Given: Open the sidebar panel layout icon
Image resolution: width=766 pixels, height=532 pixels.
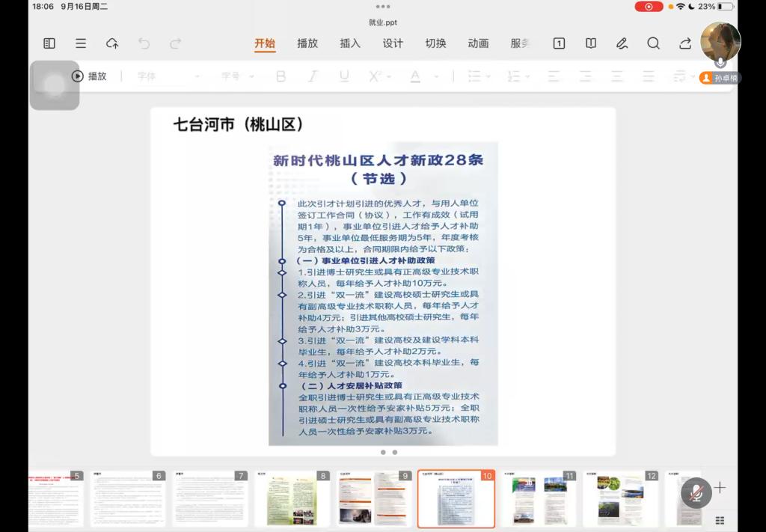Looking at the screenshot, I should pyautogui.click(x=49, y=43).
